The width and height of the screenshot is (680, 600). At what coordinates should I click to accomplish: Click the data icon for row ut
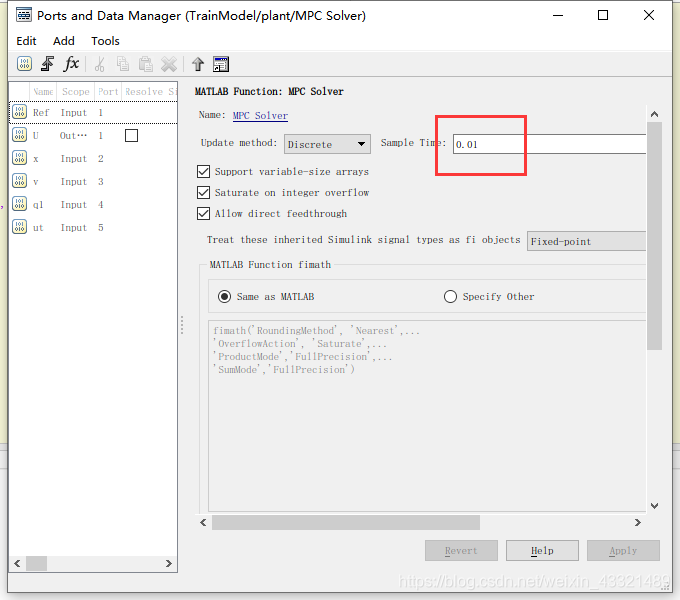coord(20,227)
